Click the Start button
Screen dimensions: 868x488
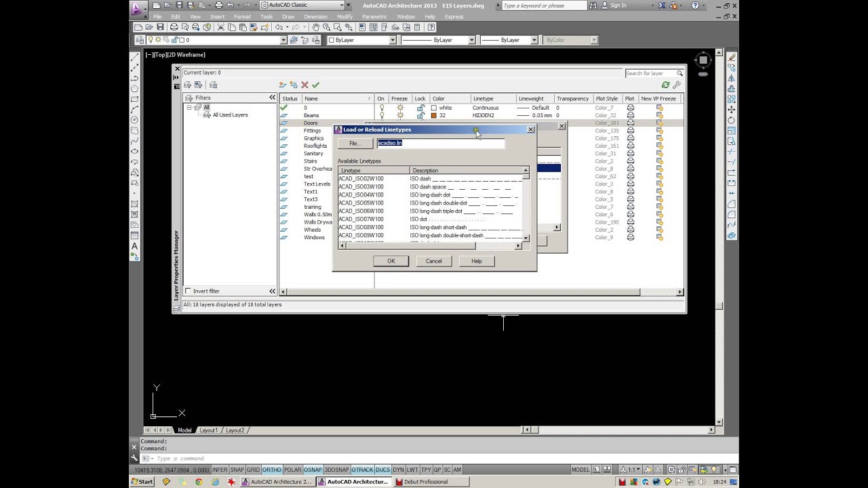(x=142, y=482)
